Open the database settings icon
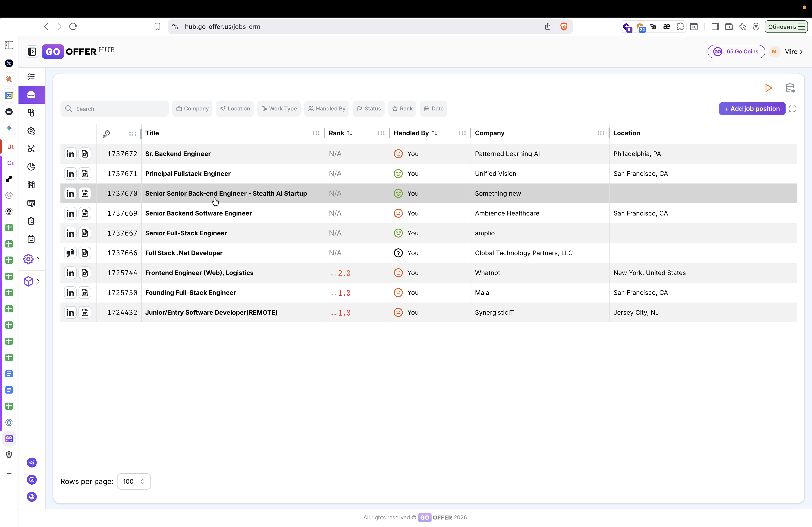Viewport: 812px width, 527px height. click(790, 88)
